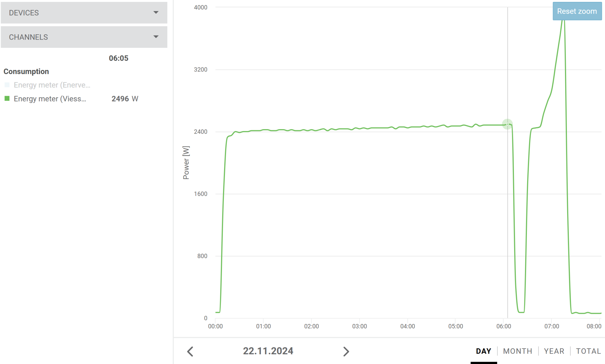605x364 pixels.
Task: Click the CHANNELS dropdown arrow
Action: tap(156, 37)
